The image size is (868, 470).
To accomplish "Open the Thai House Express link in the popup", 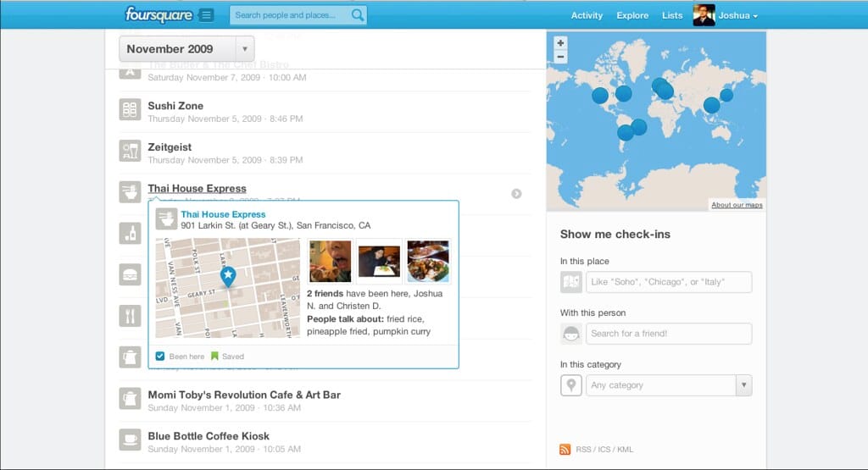I will point(223,214).
